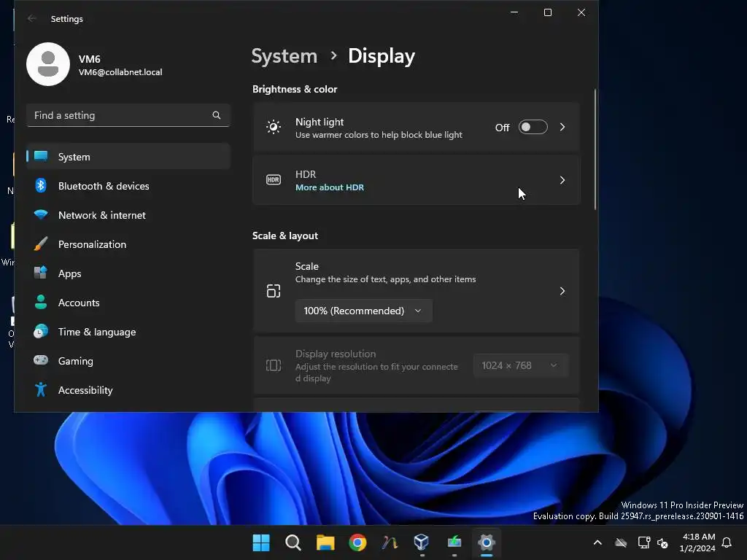
Task: Click the Apps icon in sidebar
Action: [41, 273]
